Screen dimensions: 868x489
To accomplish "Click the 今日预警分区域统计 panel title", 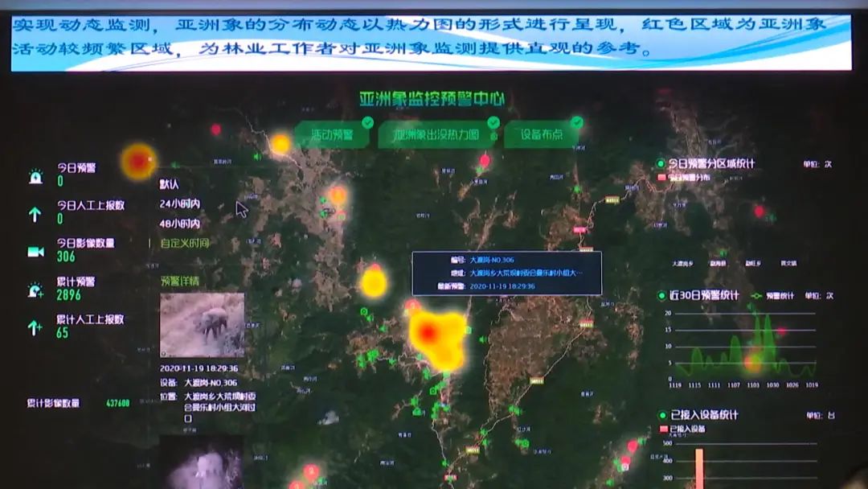I will coord(711,163).
